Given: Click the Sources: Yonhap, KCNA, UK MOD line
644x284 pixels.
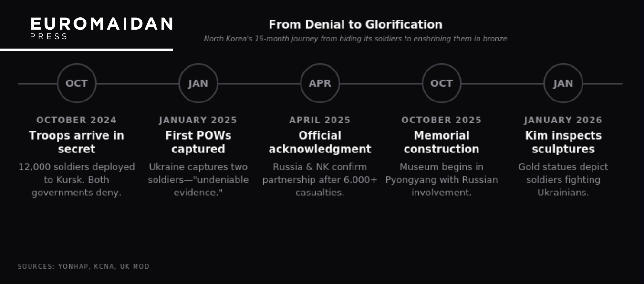Looking at the screenshot, I should point(83,266).
